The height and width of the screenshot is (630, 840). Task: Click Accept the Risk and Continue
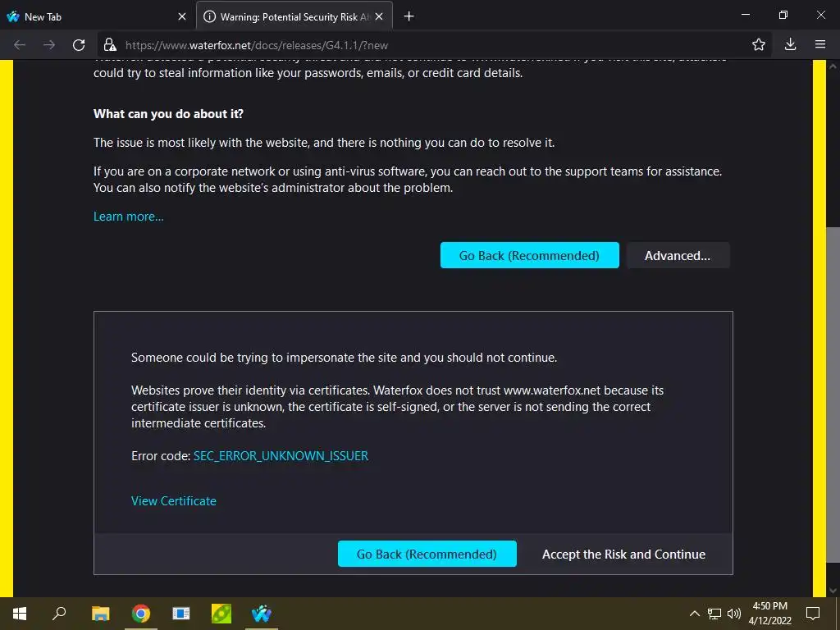coord(623,554)
